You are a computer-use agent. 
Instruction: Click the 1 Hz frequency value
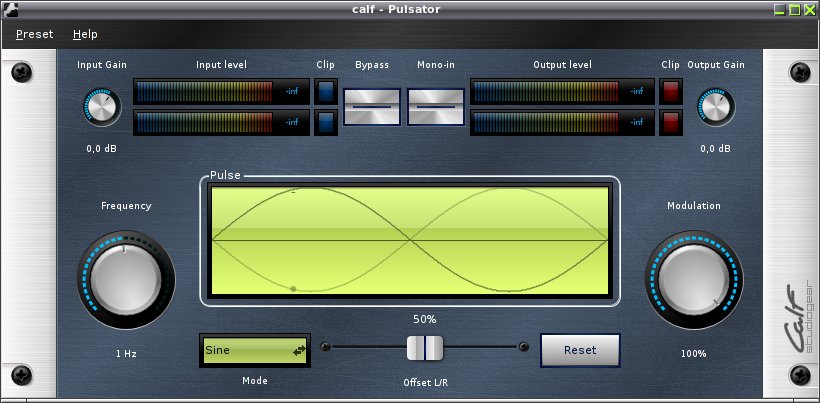(126, 354)
